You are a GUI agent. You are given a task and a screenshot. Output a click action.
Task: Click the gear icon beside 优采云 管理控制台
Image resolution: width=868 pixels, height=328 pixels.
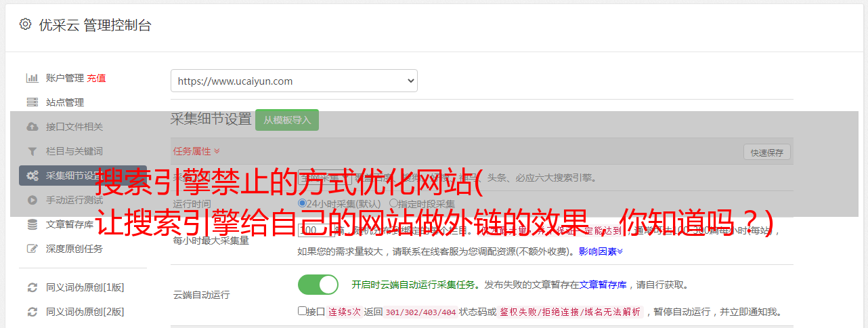tap(25, 24)
